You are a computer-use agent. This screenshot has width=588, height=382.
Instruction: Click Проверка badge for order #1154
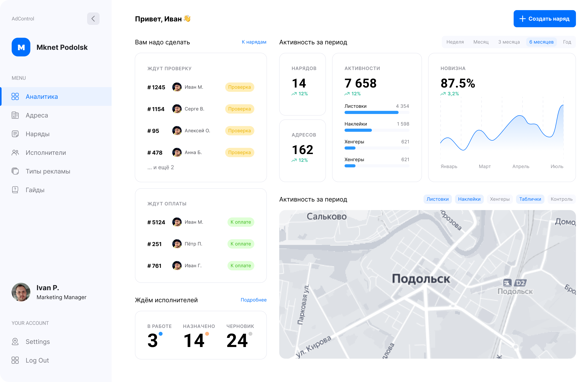pyautogui.click(x=239, y=109)
